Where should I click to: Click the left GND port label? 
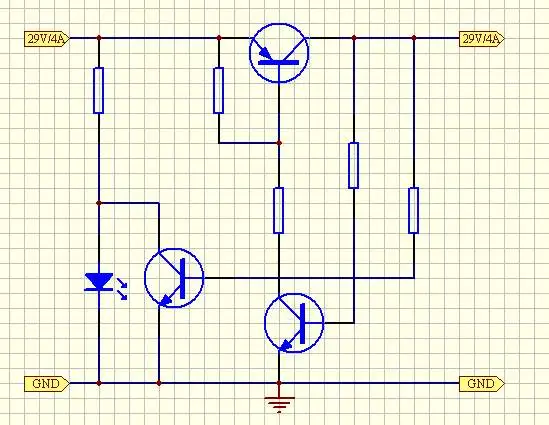click(x=47, y=384)
